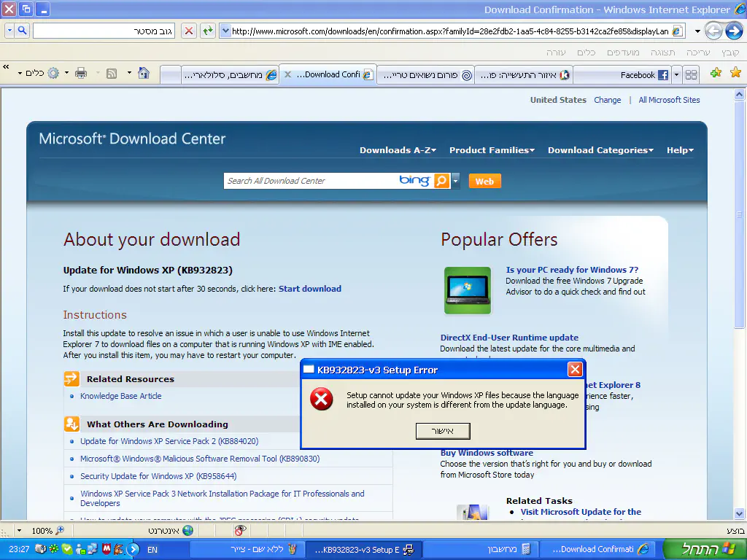Open the Download Categories dropdown
The width and height of the screenshot is (747, 560).
click(601, 150)
